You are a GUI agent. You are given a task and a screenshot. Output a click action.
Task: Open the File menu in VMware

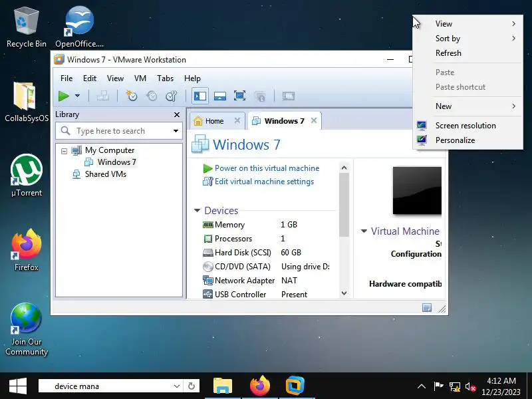66,78
